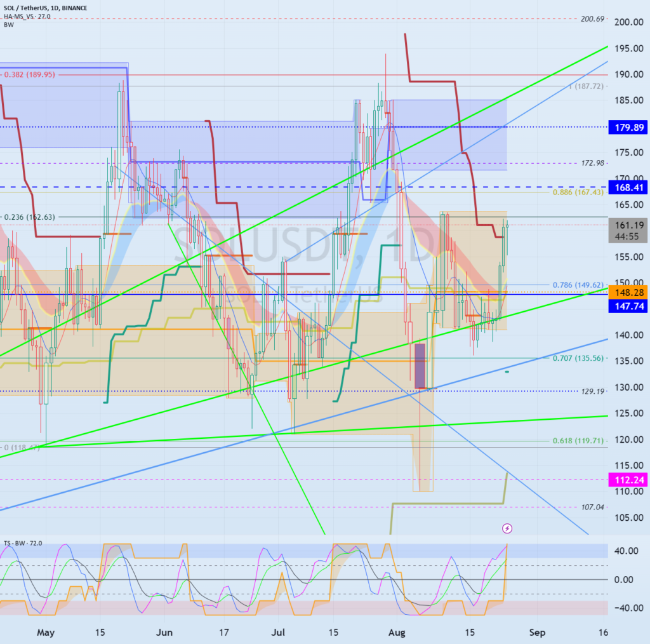
Task: Select the 0.707 (135.56) Fibonacci level label
Action: click(579, 358)
